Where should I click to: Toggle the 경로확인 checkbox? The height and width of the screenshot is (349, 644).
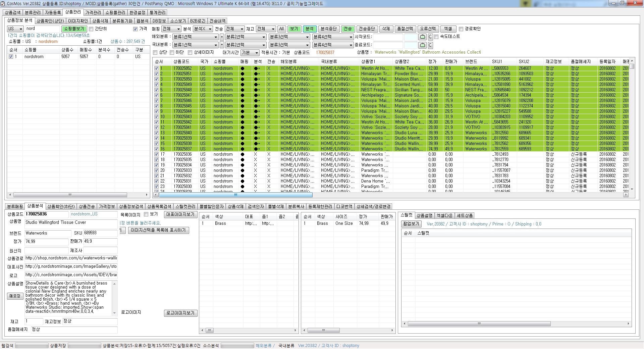[x=461, y=29]
